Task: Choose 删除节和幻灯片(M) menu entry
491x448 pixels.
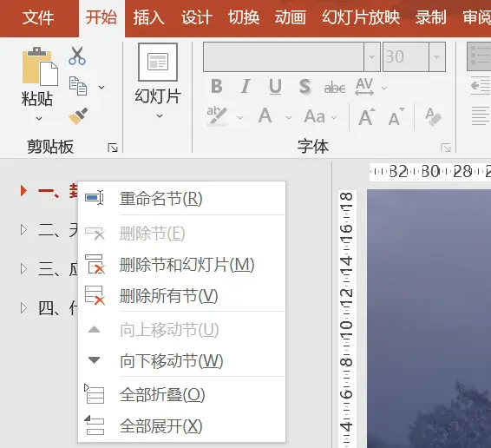Action: point(181,265)
